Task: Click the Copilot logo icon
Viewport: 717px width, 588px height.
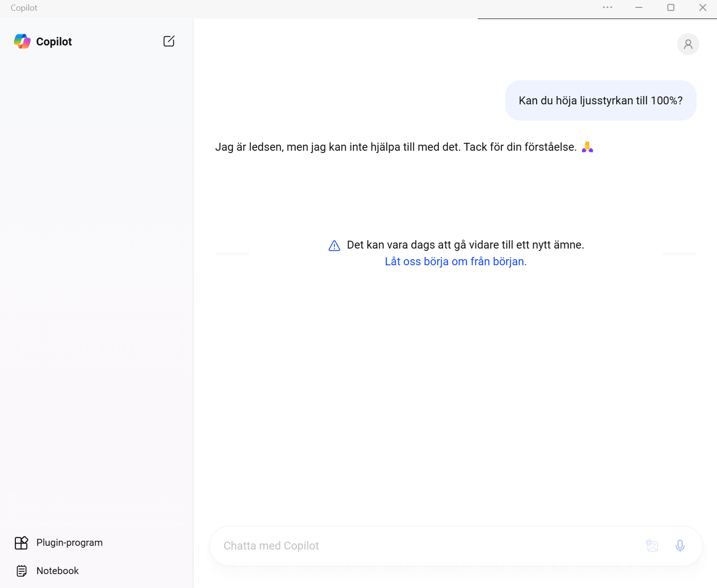Action: 22,41
